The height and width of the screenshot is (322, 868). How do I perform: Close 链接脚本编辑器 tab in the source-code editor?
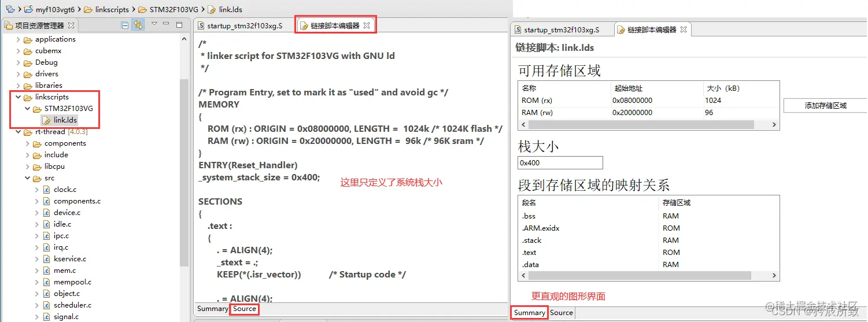click(x=367, y=25)
